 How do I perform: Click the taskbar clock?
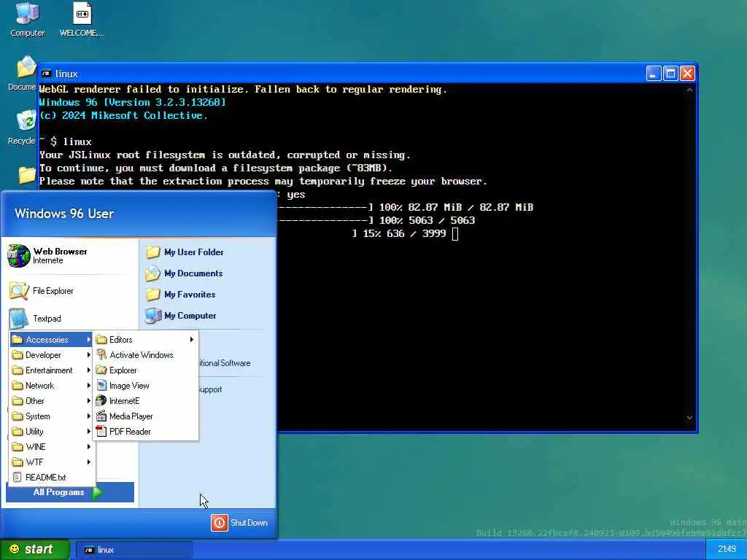[x=726, y=549]
